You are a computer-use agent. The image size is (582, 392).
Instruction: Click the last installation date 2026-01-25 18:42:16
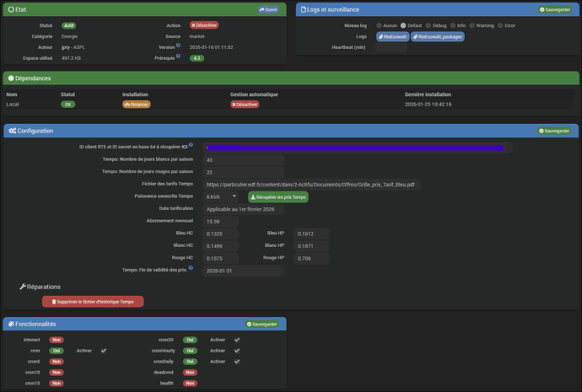(x=428, y=105)
